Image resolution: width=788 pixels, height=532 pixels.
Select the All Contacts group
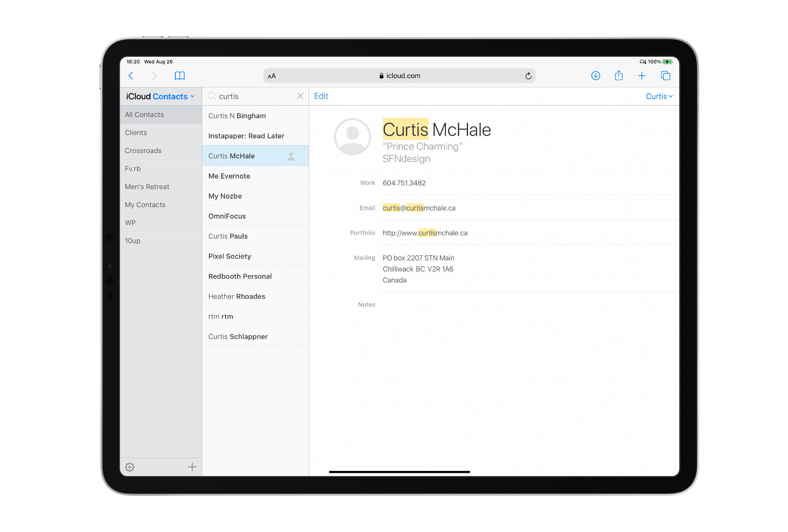[144, 114]
